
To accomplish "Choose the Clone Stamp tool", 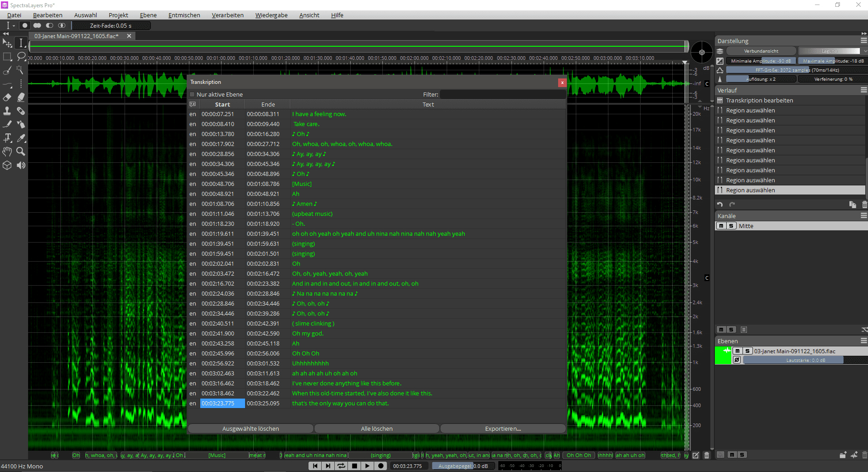I will [7, 111].
